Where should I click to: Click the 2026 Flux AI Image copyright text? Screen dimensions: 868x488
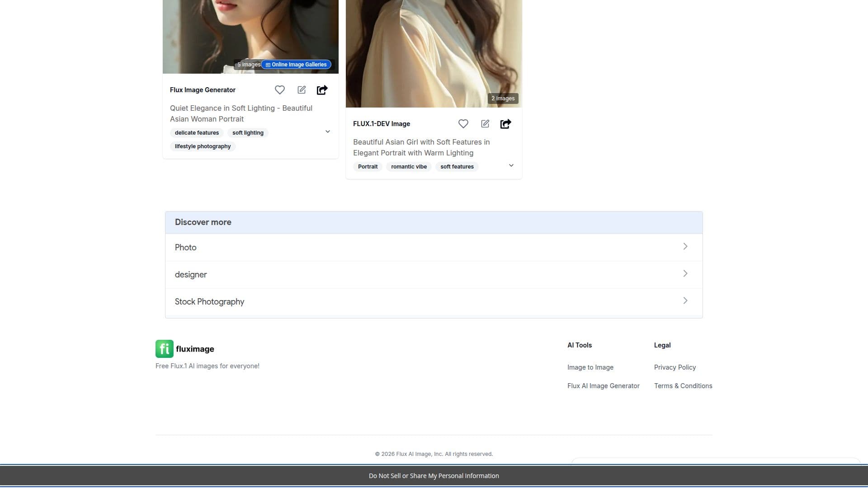pos(434,454)
